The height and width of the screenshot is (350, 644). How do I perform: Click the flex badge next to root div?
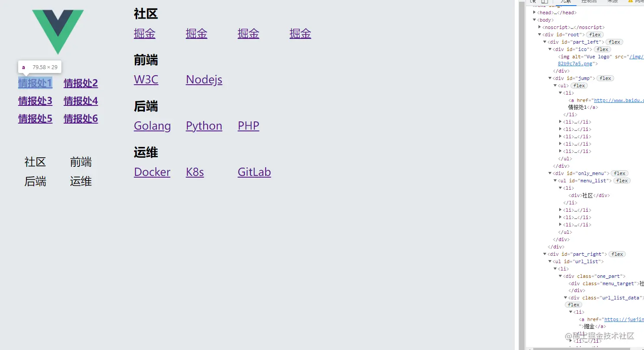click(x=595, y=35)
